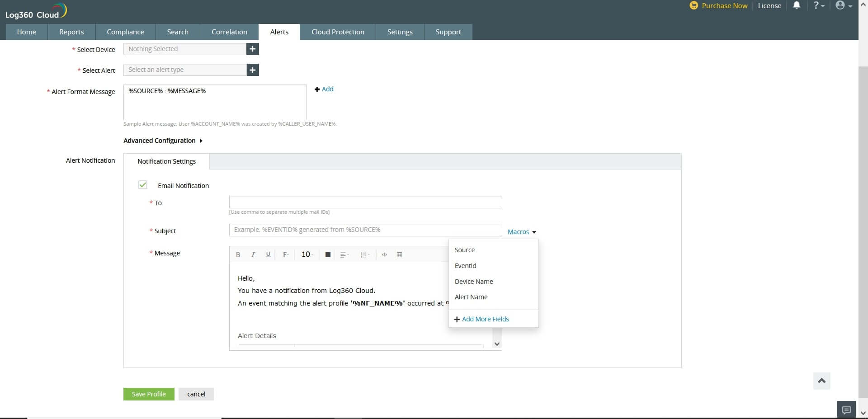Switch to the Correlation tab

(x=229, y=32)
